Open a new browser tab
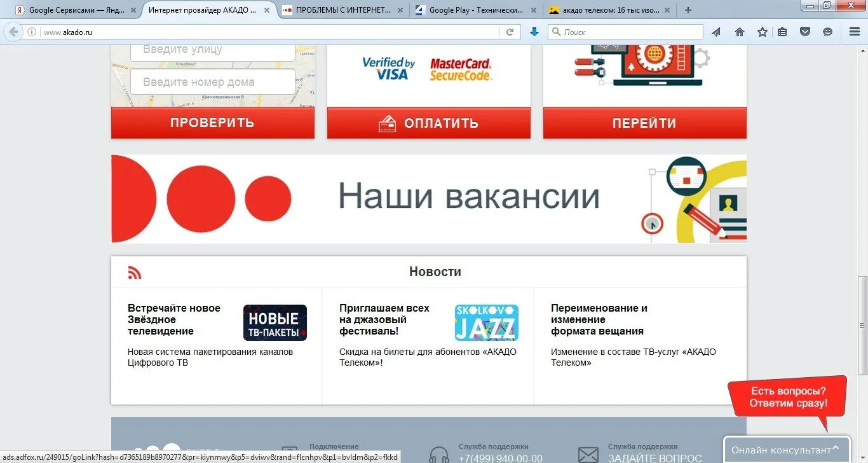 point(688,10)
